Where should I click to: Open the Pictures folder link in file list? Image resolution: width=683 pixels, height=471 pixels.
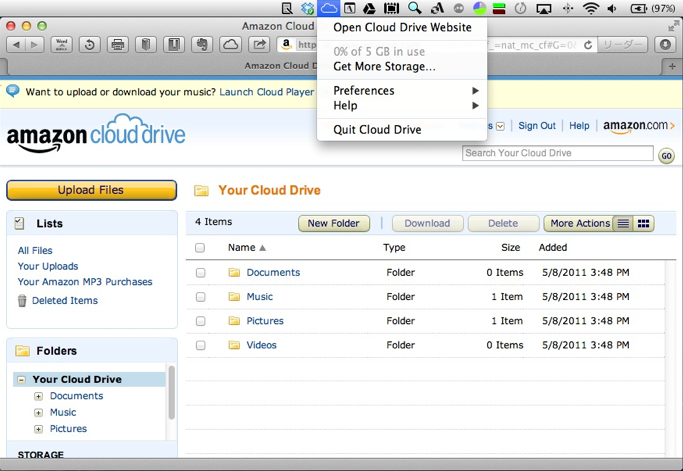(265, 321)
